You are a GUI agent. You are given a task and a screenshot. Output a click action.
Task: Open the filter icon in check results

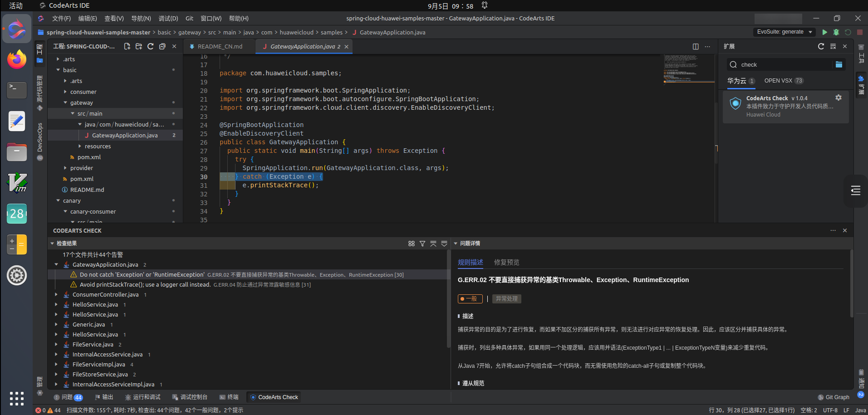coord(422,244)
